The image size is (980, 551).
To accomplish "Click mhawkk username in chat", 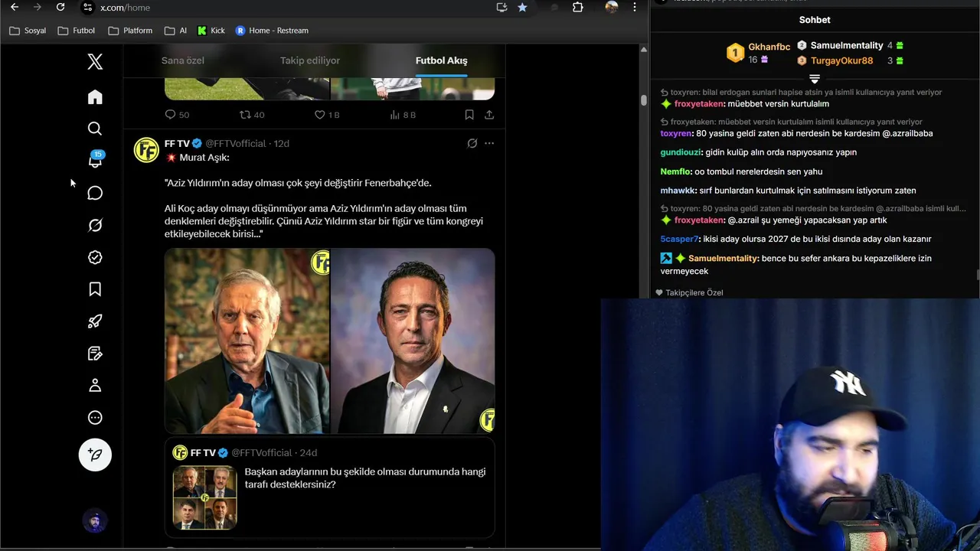I will (x=678, y=191).
